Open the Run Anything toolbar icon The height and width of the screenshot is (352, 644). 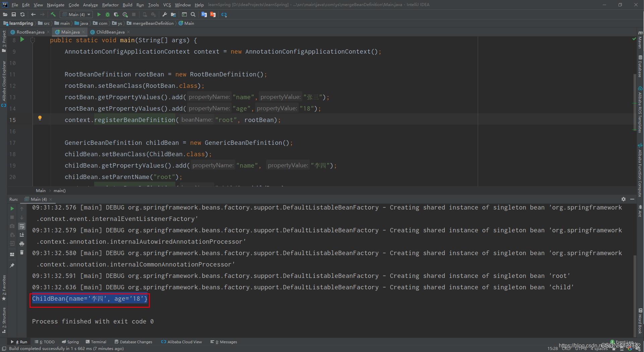pyautogui.click(x=184, y=14)
